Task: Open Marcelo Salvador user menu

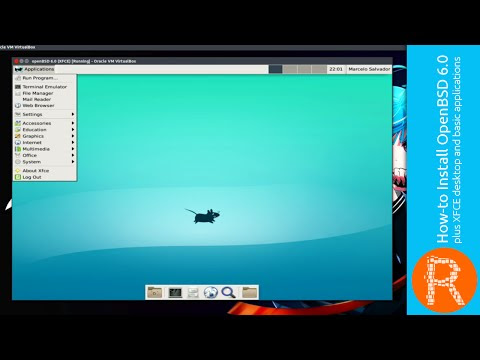Action: [x=369, y=69]
